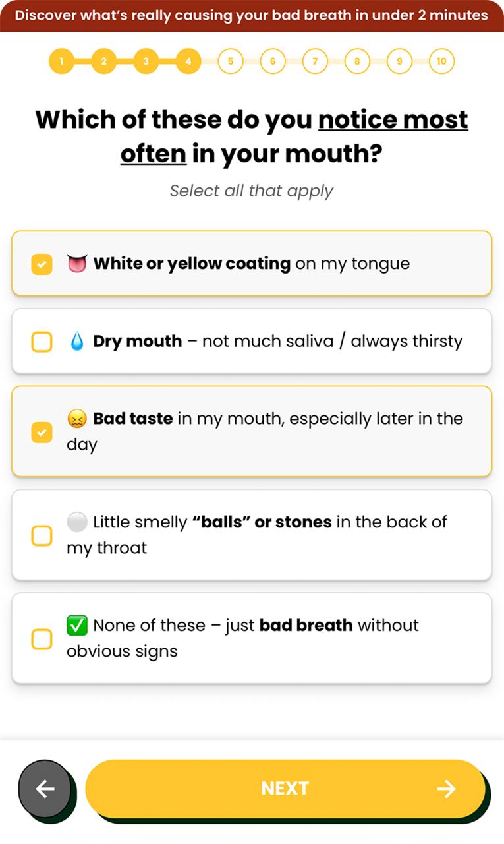This screenshot has width=504, height=844.
Task: Deselect the Bad taste checkbox
Action: pyautogui.click(x=42, y=431)
